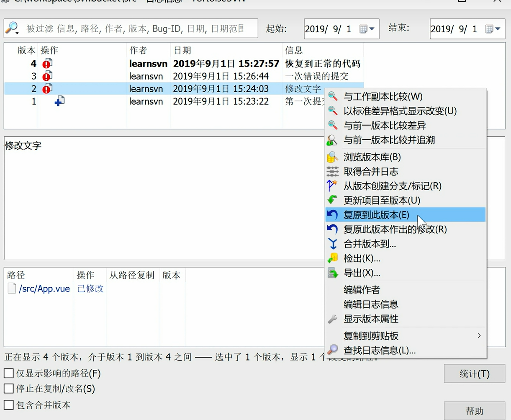
Task: Select 更新项目至版本(U) in menu
Action: tap(406, 200)
